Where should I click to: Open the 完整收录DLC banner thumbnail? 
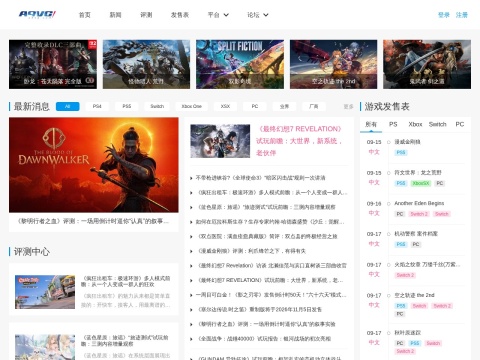pyautogui.click(x=53, y=64)
